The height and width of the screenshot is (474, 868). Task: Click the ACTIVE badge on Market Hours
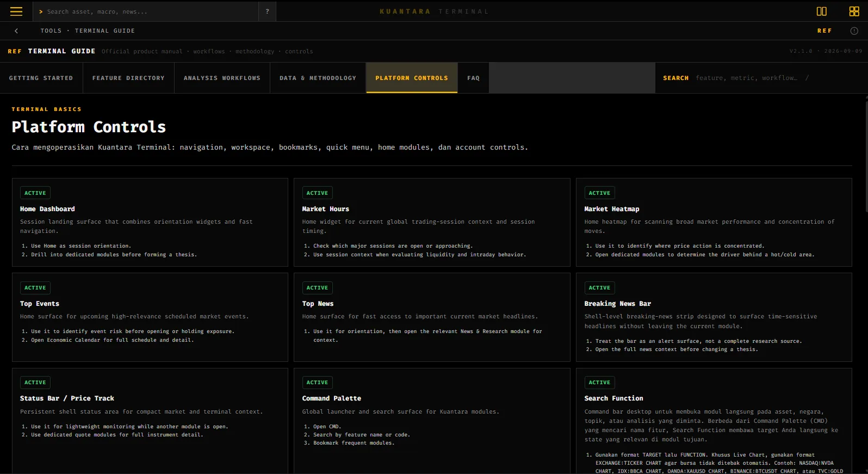(x=317, y=193)
